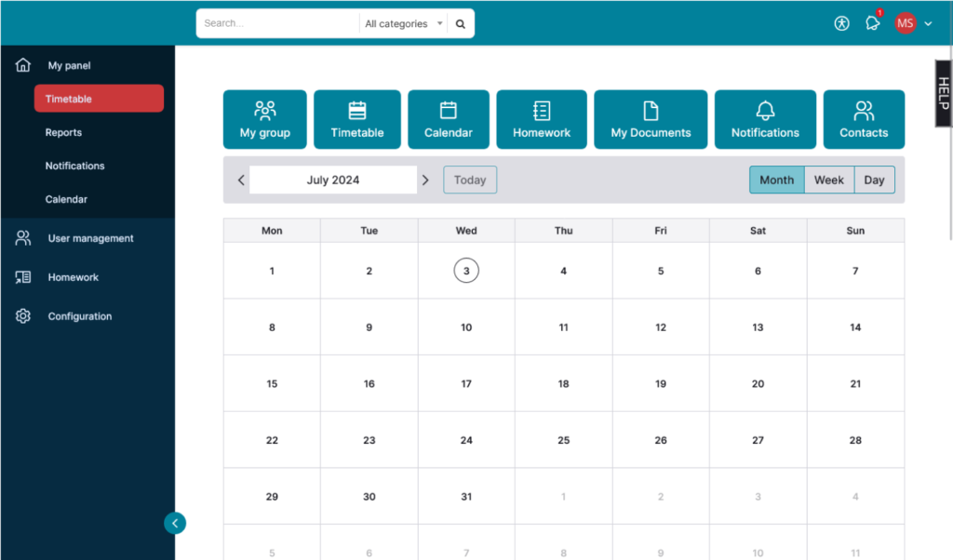Open the Notifications bell tile
953x560 pixels.
click(x=765, y=120)
